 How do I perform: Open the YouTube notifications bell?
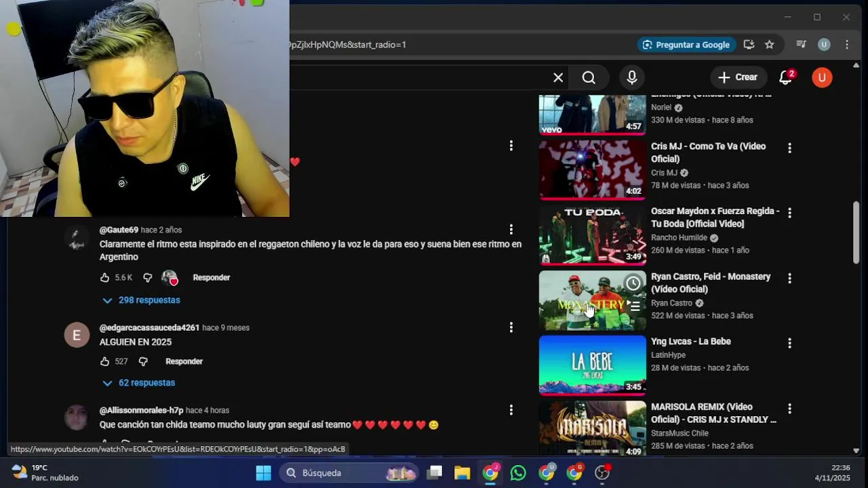[x=786, y=77]
